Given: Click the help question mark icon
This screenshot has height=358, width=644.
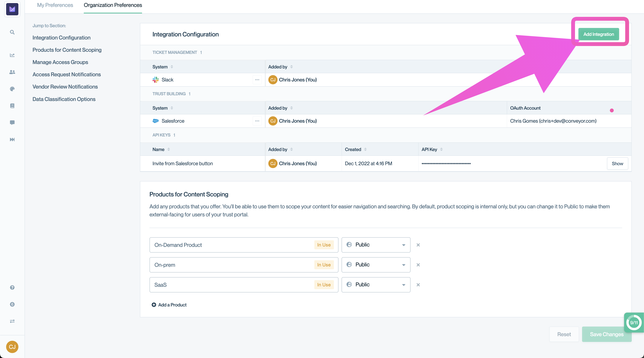Looking at the screenshot, I should [12, 287].
